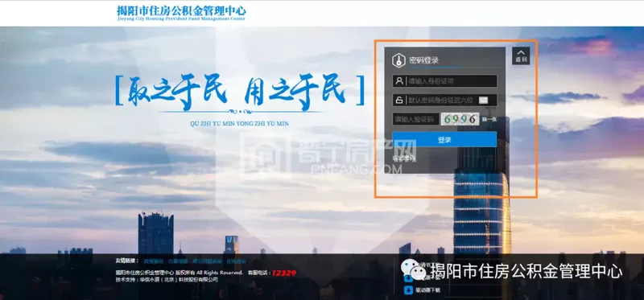Click the 驱动器下载 download arrow icon
This screenshot has width=644, height=300.
click(x=409, y=290)
